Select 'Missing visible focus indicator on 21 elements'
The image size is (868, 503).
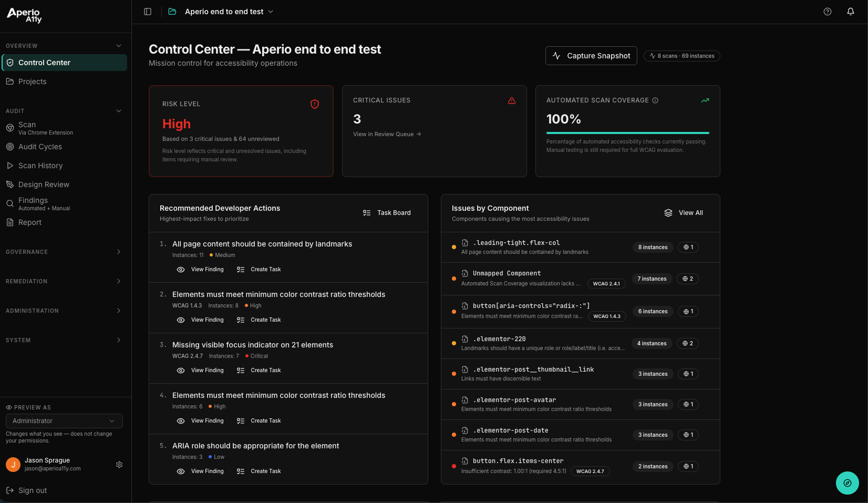click(x=253, y=345)
